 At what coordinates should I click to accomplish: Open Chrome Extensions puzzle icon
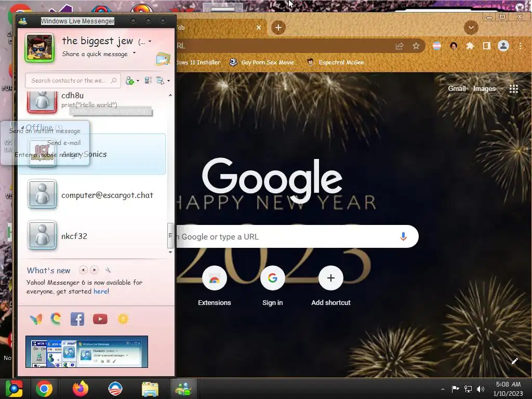pos(470,46)
